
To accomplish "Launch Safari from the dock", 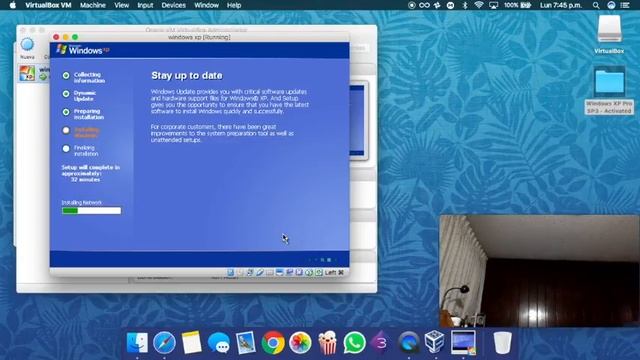I will click(x=164, y=342).
